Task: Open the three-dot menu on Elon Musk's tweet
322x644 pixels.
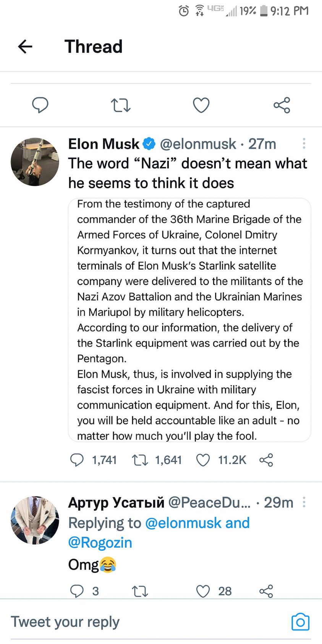Action: coord(304,144)
